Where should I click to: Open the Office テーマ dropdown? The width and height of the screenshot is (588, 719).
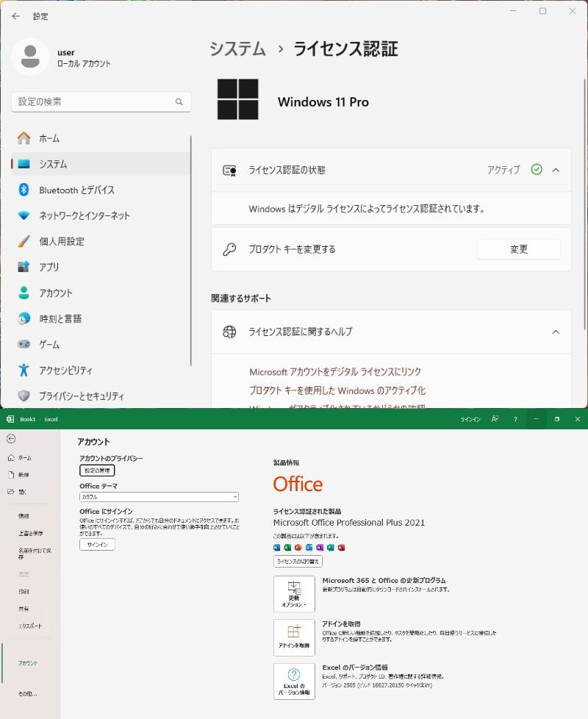159,497
